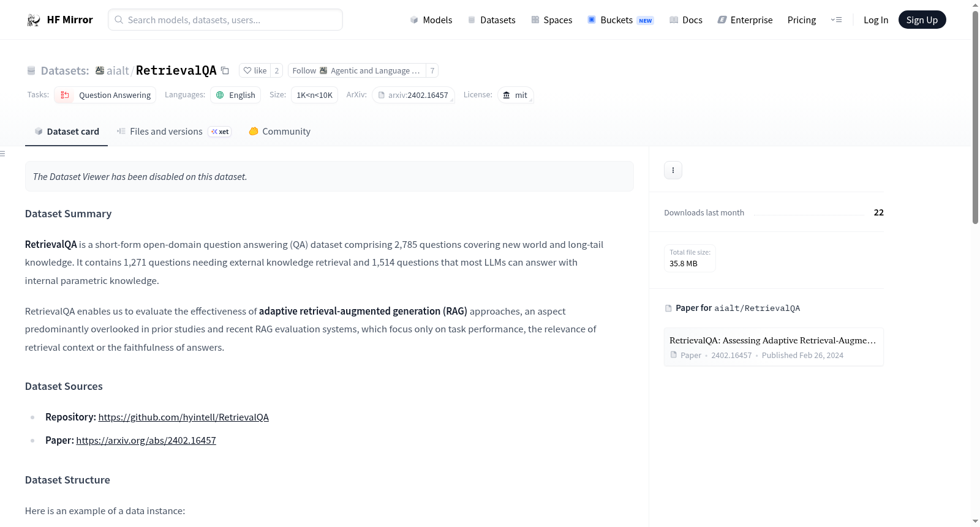The width and height of the screenshot is (980, 527).
Task: Open the three-dot dataset options menu
Action: (x=673, y=170)
